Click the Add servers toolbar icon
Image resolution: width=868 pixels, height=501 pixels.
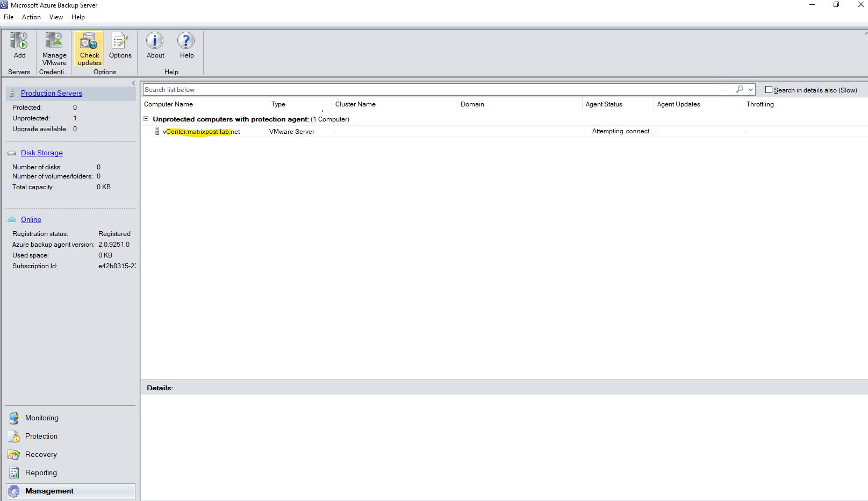click(19, 41)
